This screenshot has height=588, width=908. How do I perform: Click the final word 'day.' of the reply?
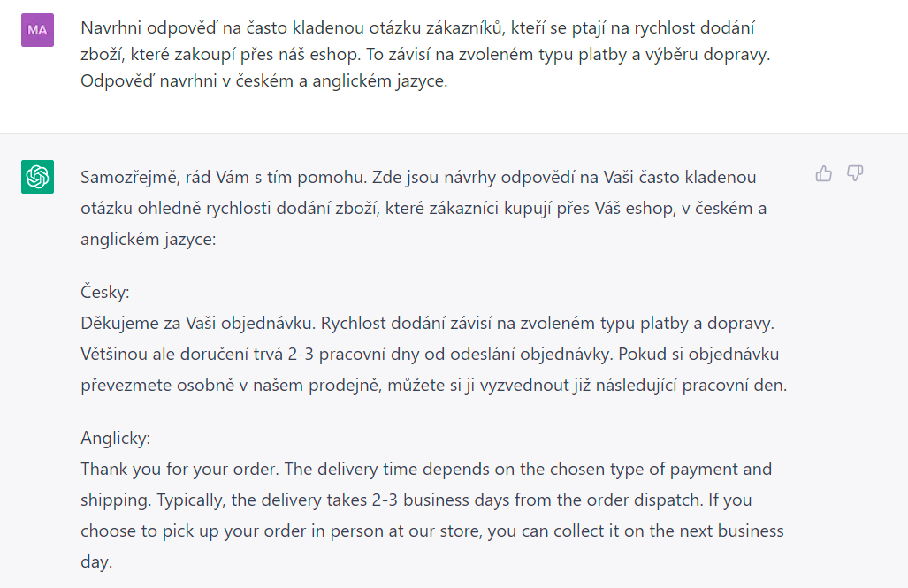(x=96, y=562)
